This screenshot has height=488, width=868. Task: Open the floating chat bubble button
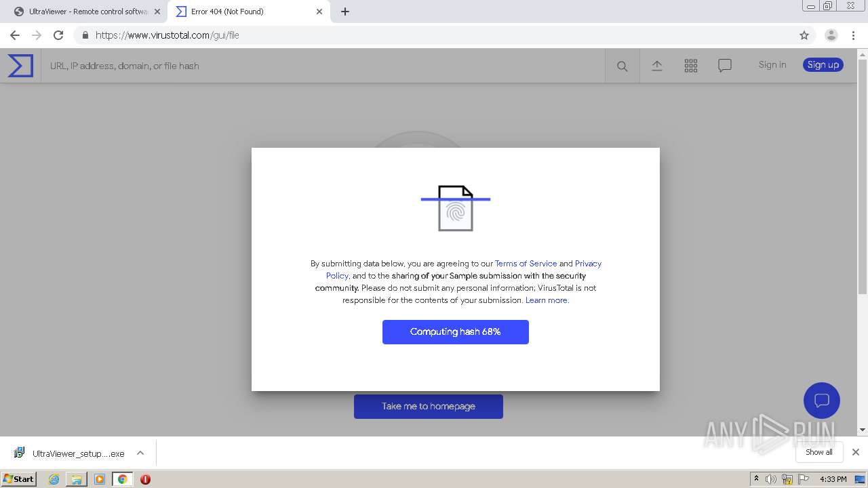point(822,400)
